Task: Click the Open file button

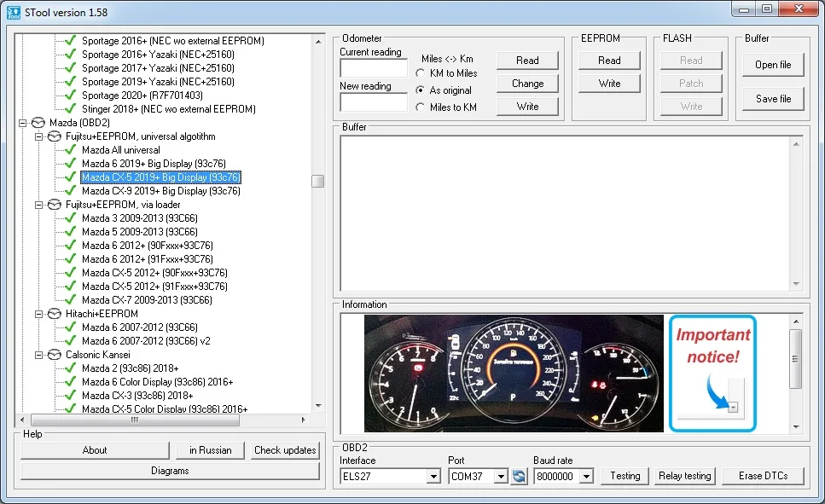Action: 772,65
